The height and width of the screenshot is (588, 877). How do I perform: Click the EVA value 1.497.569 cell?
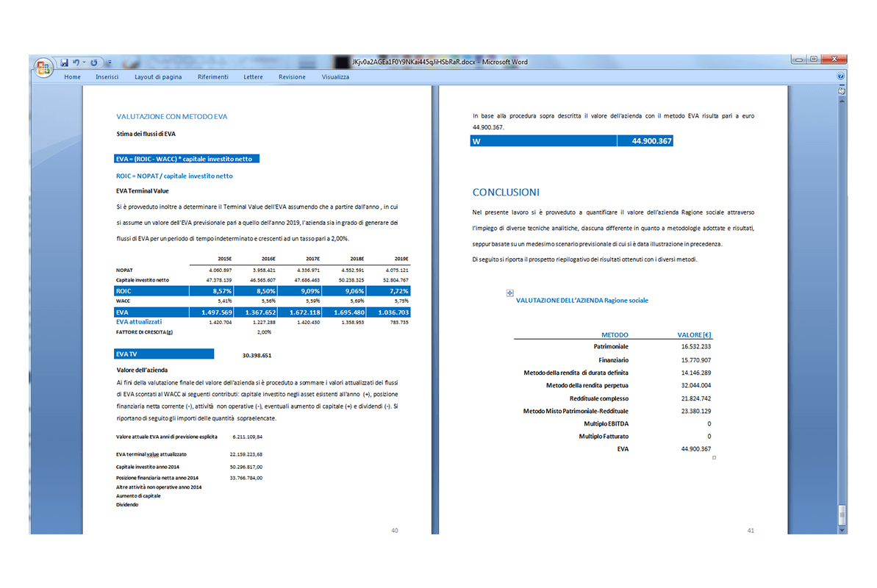tap(212, 312)
